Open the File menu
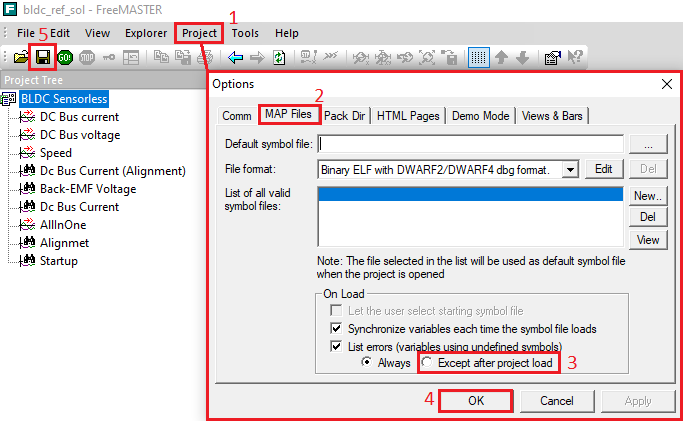The width and height of the screenshot is (683, 421). point(26,33)
